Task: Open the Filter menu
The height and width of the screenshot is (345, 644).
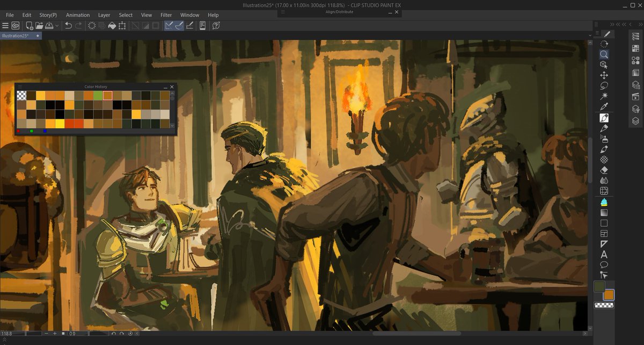Action: click(166, 15)
